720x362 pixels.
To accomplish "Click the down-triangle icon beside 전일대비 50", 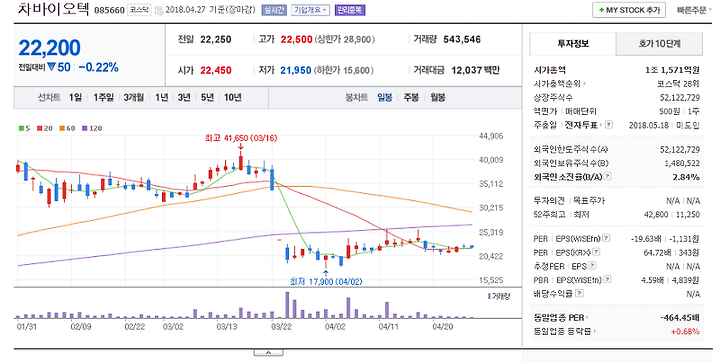I will click(x=51, y=67).
